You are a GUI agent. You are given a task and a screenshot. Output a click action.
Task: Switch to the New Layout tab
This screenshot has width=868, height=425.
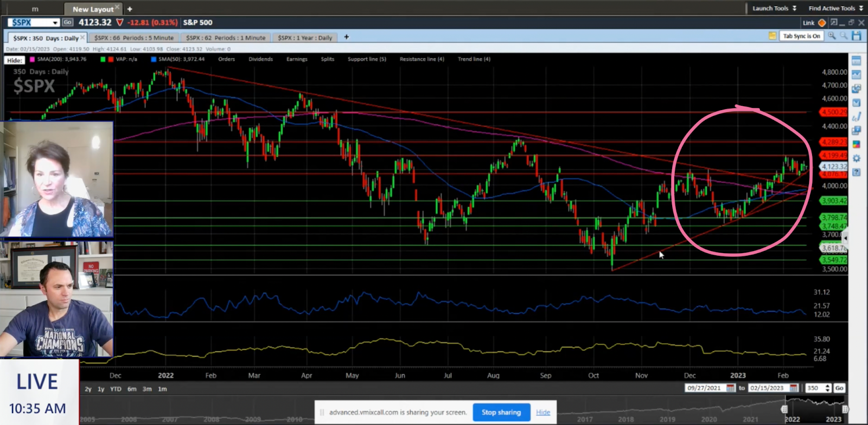[93, 9]
